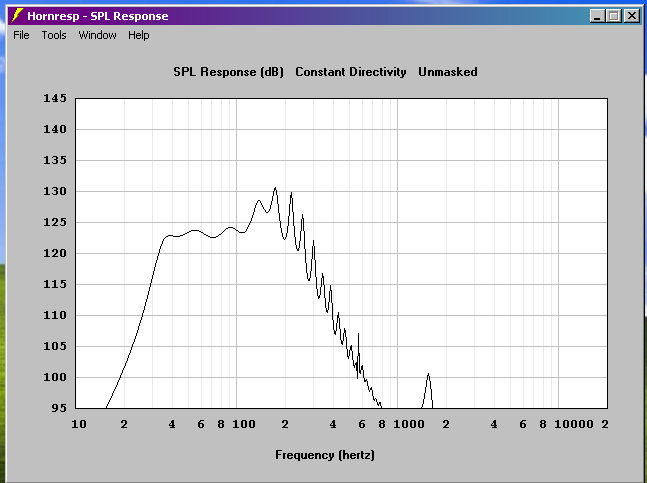Click the 'Frequency (hertz)' axis label
The image size is (647, 483).
(325, 455)
